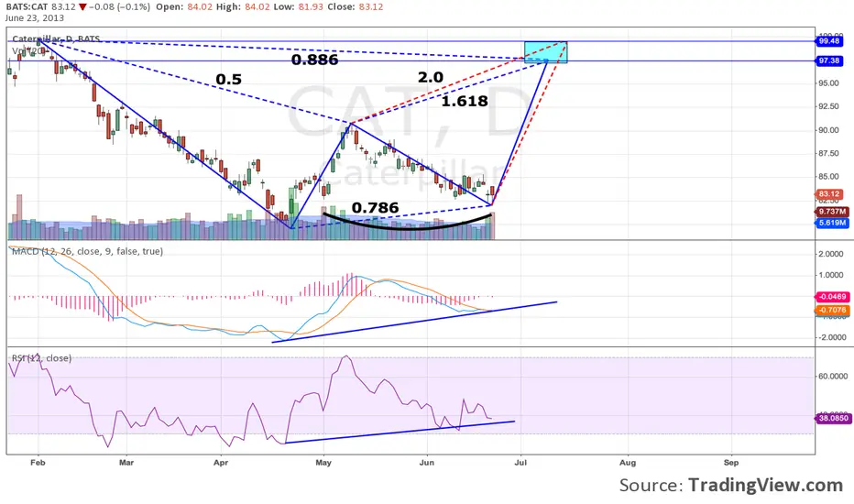Screen dimensions: 854x504
Task: Click the MACD (12, 26, close, 9) indicator label
Action: (x=87, y=251)
